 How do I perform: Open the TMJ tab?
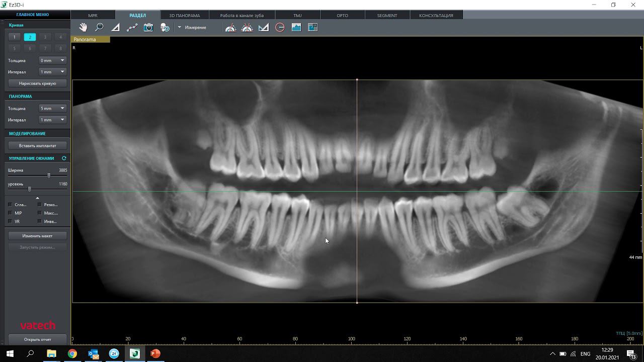tap(297, 15)
